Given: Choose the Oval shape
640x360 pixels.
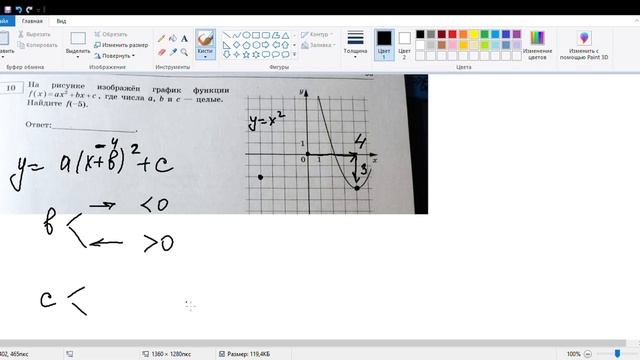Looking at the screenshot, I should click(246, 36).
